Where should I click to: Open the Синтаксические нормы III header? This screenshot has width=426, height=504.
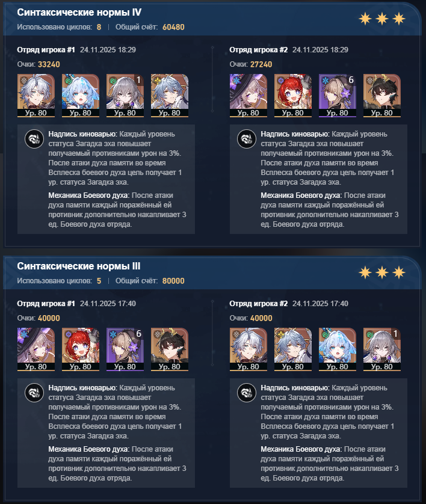click(x=79, y=266)
